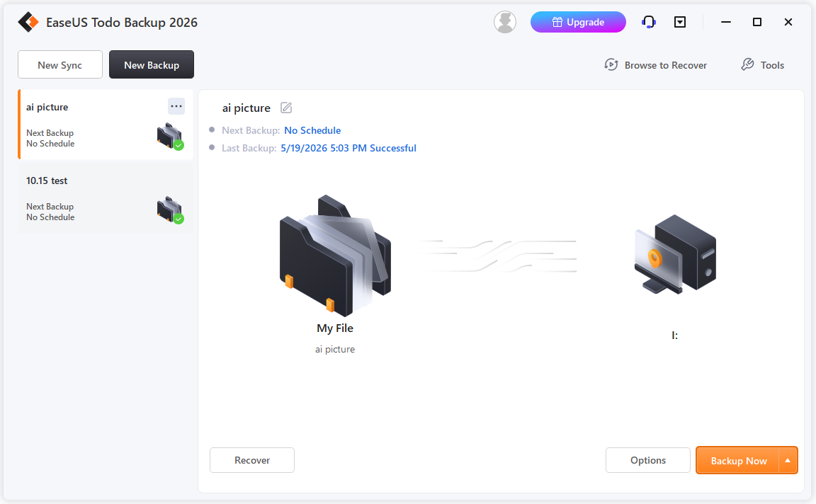This screenshot has width=816, height=504.
Task: Click the I: destination drive label
Action: pos(675,336)
